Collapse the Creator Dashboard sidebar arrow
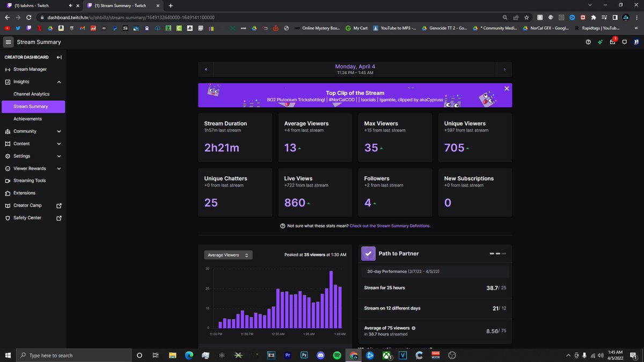Screen dimensions: 644x362 pos(59,57)
